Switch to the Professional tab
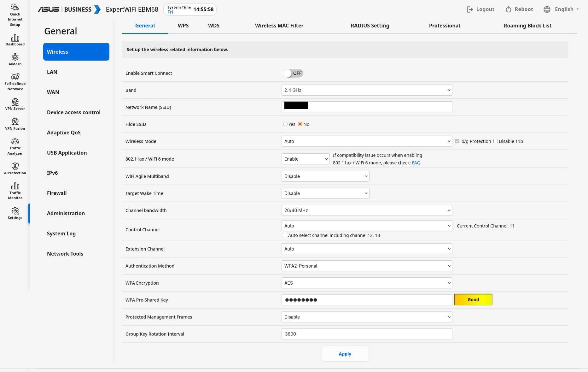 point(444,26)
